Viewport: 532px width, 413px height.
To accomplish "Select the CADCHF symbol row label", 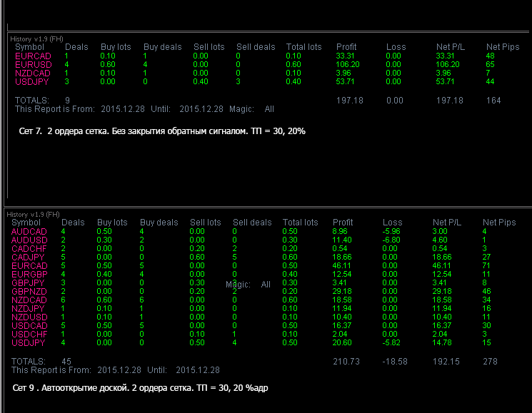I will click(x=29, y=249).
